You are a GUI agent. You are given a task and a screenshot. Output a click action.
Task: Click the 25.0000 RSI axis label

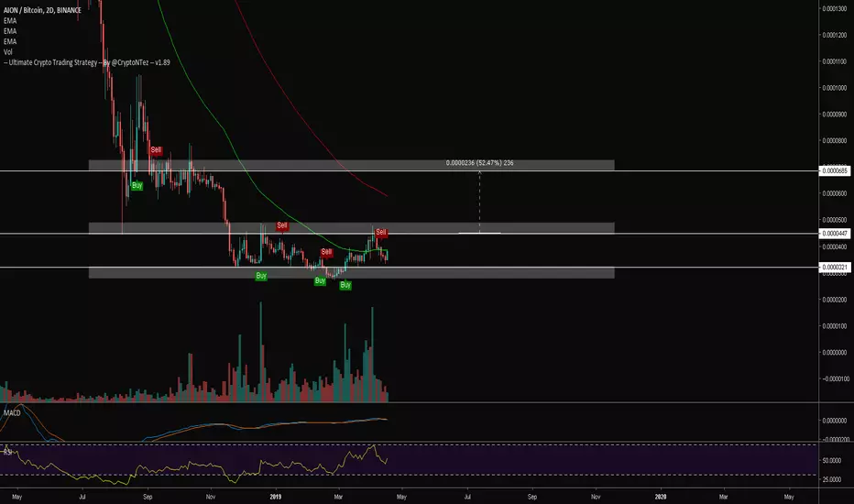pos(832,479)
